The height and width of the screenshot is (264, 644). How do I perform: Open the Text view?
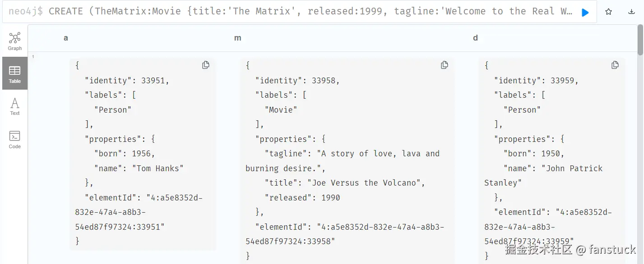[15, 106]
